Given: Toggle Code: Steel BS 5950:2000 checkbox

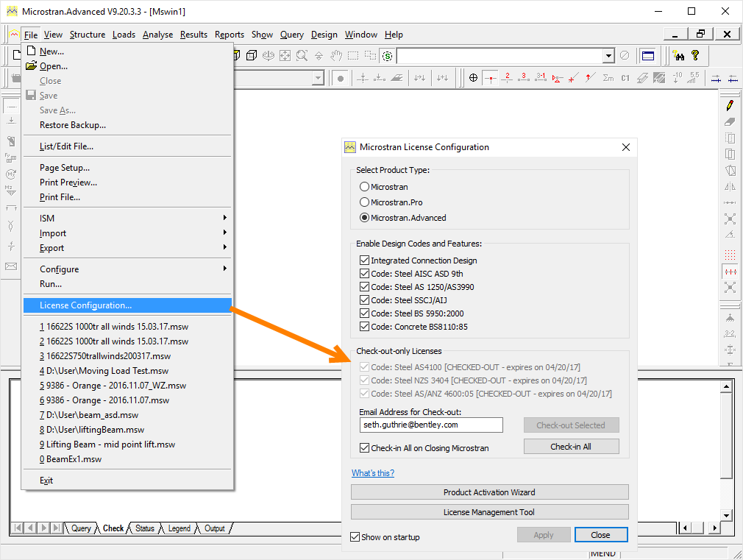Looking at the screenshot, I should coord(364,313).
